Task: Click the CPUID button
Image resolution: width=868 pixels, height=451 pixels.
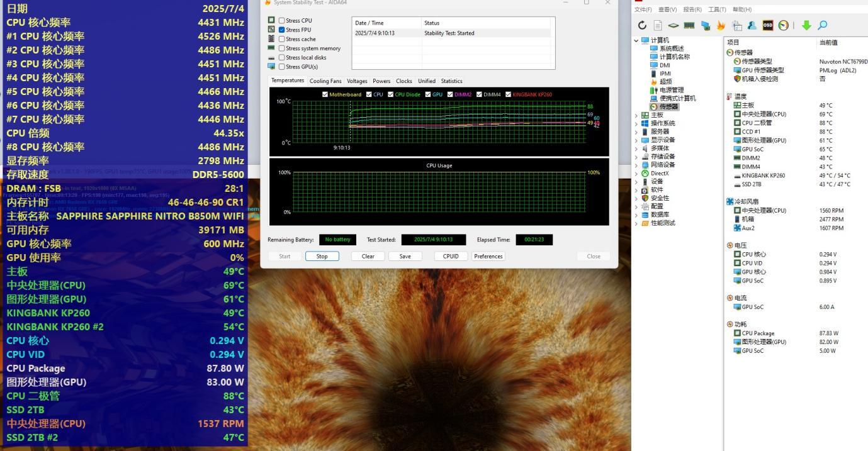Action: (x=451, y=256)
